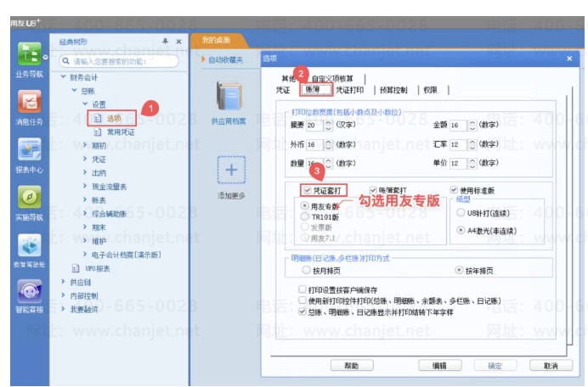Viewport: 588px width, 387px height.
Task: Expand the 凭证 tree node
Action: 85,159
